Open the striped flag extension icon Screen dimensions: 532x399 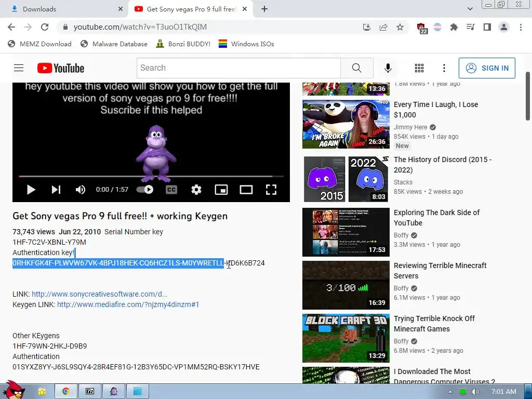(437, 27)
